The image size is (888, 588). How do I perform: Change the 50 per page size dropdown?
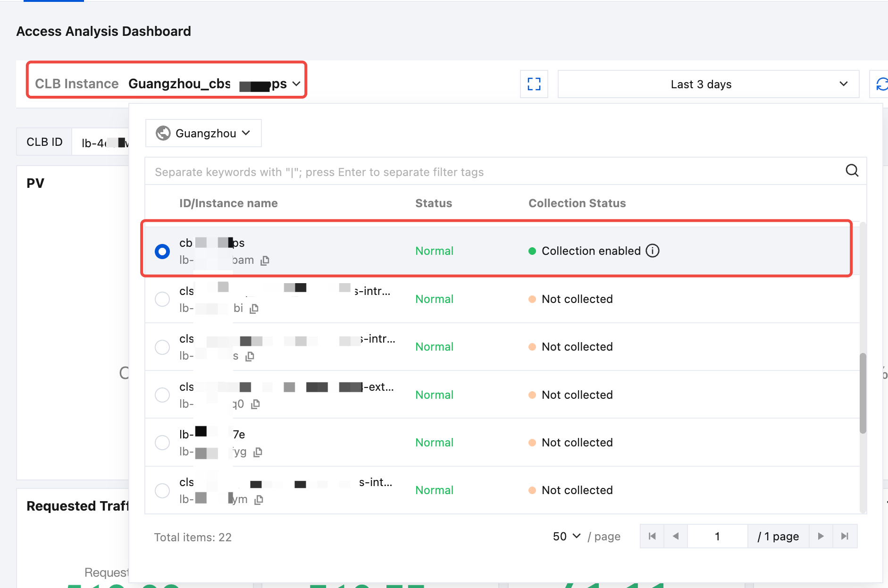click(x=567, y=537)
